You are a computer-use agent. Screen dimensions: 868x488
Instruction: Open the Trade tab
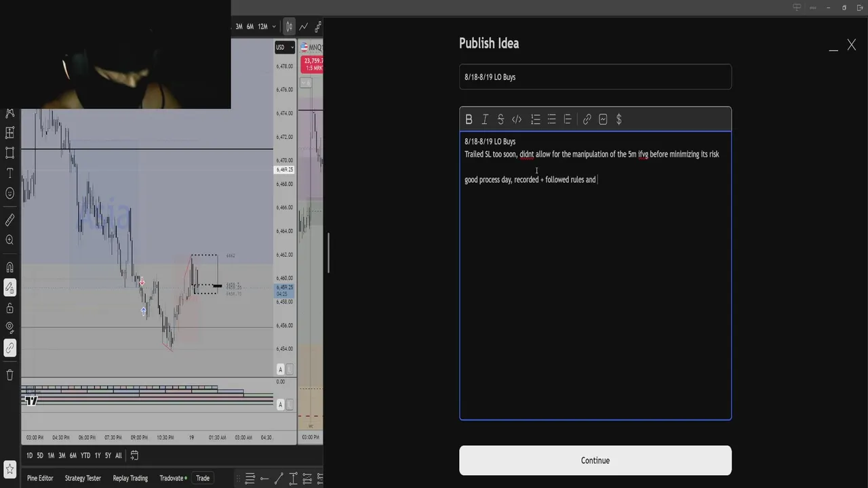[x=203, y=478]
